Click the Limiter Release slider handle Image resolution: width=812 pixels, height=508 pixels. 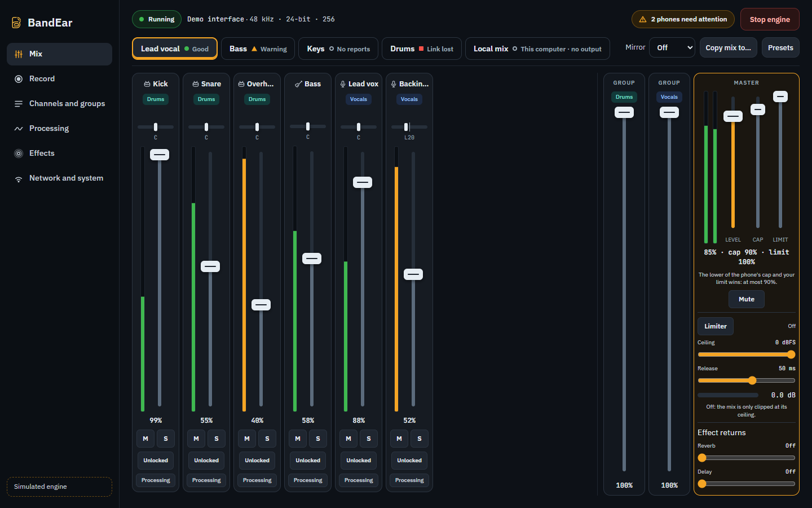752,380
